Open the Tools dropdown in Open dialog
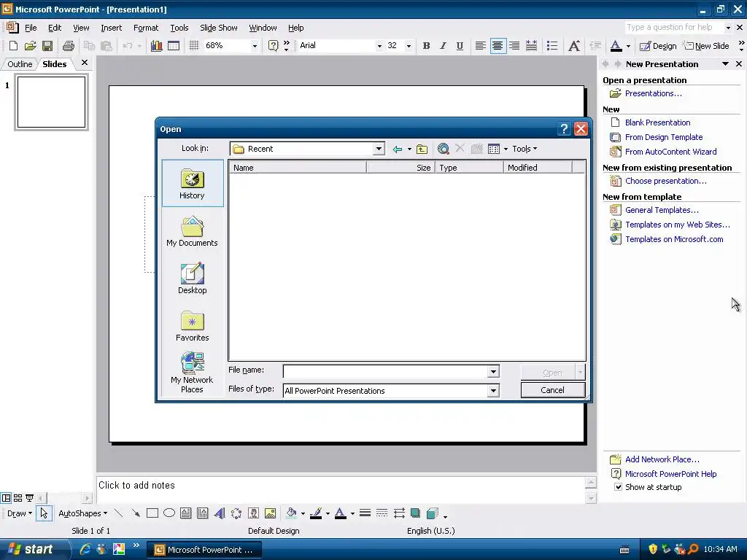747x560 pixels. point(525,149)
